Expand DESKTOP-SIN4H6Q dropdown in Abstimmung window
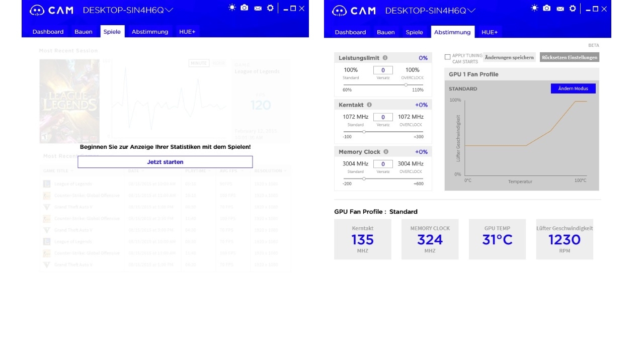 pyautogui.click(x=471, y=10)
